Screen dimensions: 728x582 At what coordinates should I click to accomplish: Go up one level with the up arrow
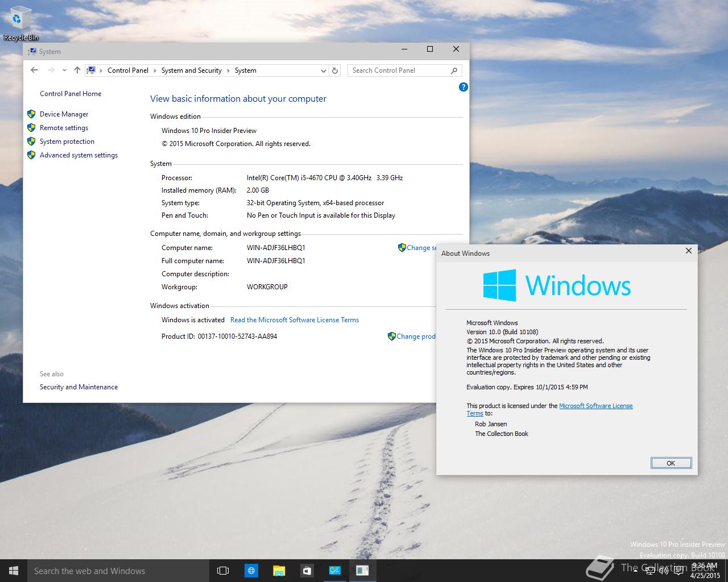click(77, 70)
